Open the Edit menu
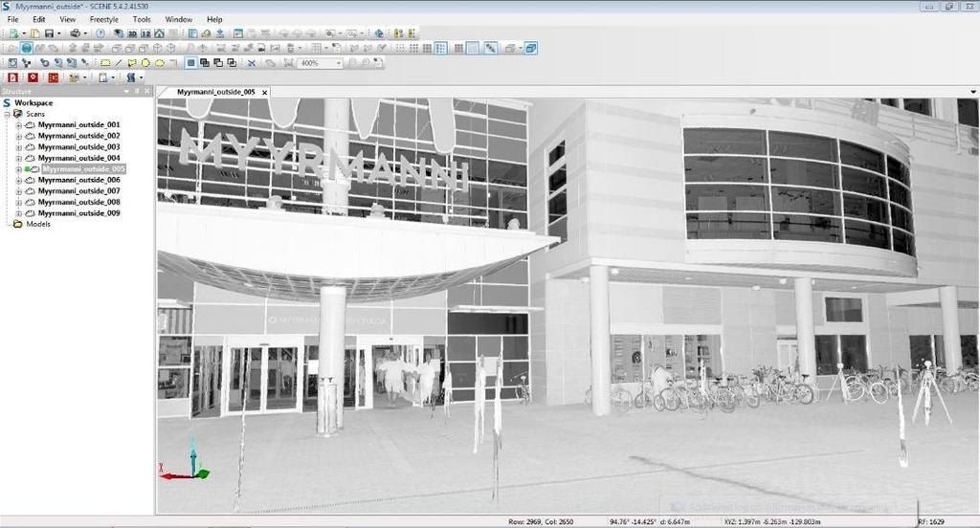Image resolution: width=980 pixels, height=528 pixels. [x=38, y=19]
